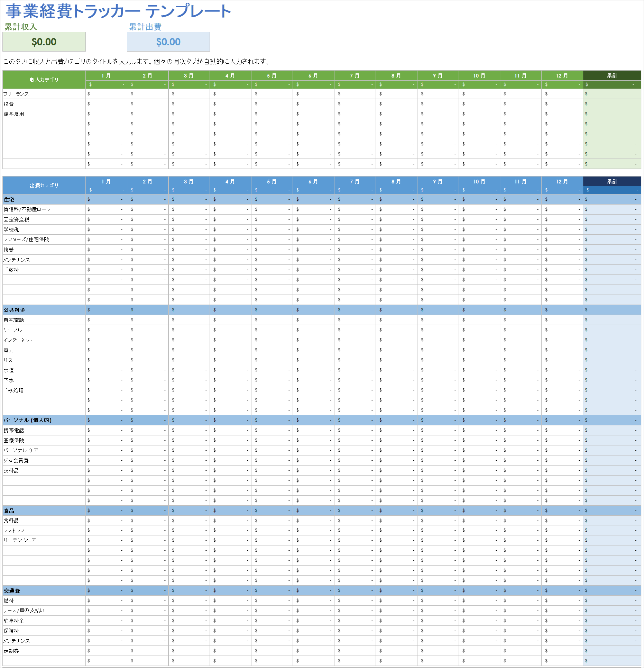Select the 保険料 cell
This screenshot has width=644, height=668.
tap(44, 631)
